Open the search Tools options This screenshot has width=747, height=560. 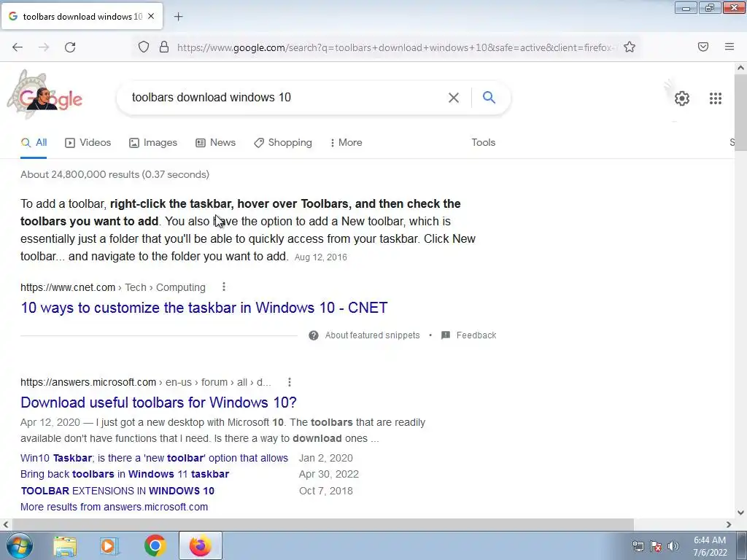point(484,142)
